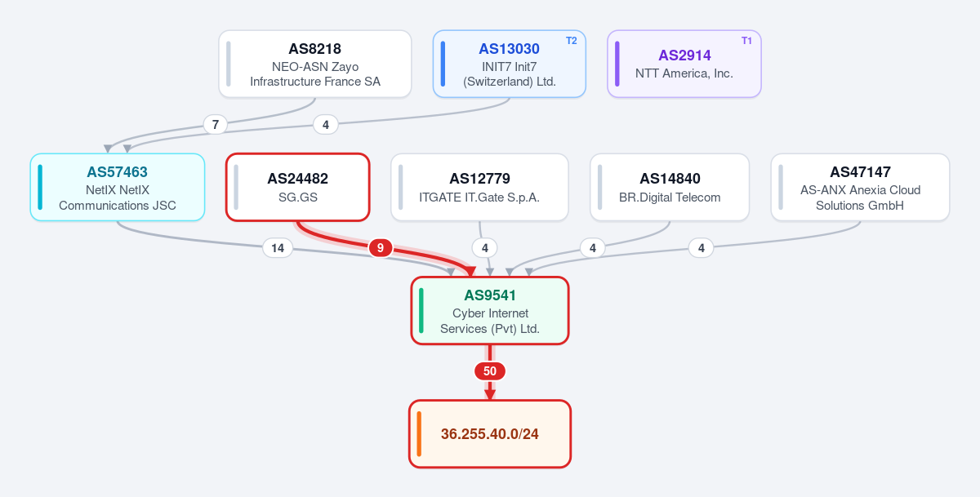
Task: Click the highlighted AS24482 SG.GS node
Action: pos(298,187)
